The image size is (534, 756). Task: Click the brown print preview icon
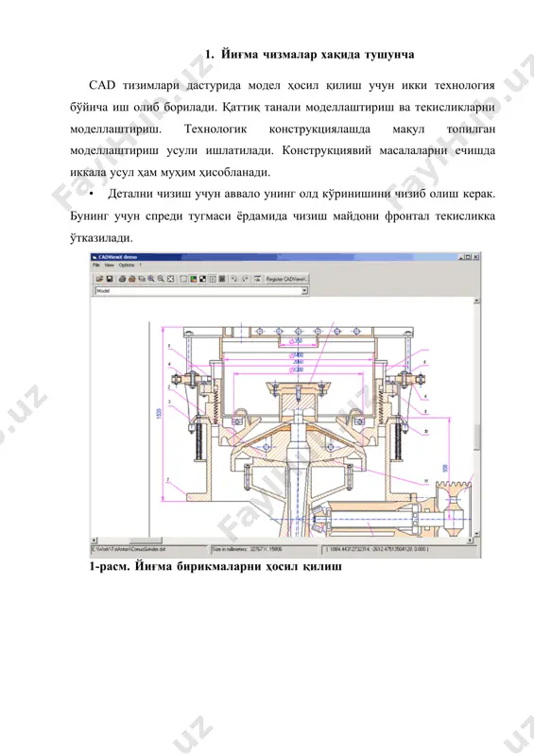coord(131,279)
